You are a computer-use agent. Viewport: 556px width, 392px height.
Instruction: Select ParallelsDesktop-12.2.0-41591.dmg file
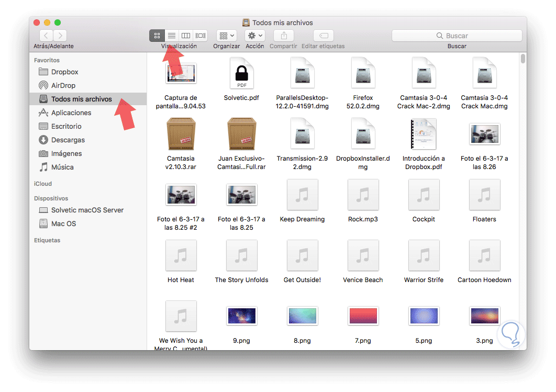click(x=302, y=73)
